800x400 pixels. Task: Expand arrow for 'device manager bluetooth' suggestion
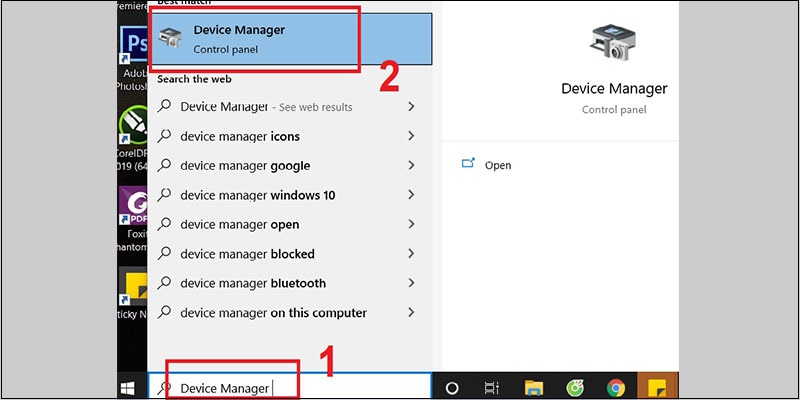[411, 284]
